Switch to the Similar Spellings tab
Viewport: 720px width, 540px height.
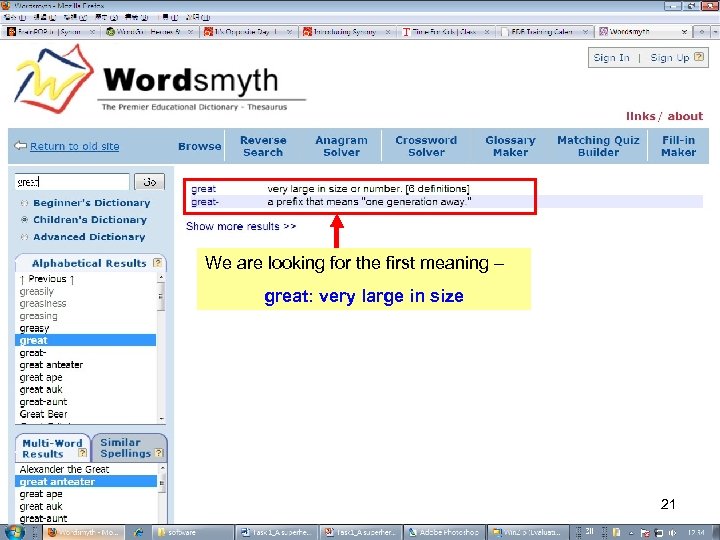click(130, 448)
